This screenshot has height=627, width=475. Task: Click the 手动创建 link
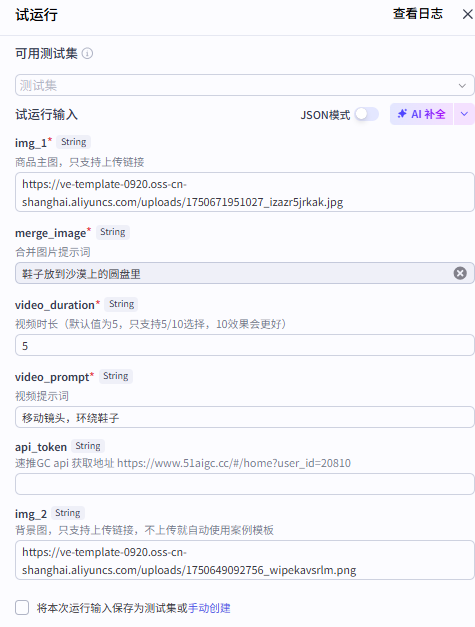coord(209,608)
